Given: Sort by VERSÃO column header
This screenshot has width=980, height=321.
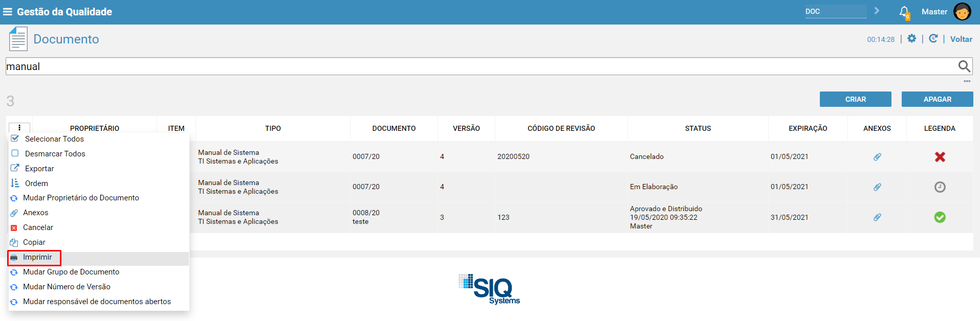Looking at the screenshot, I should click(466, 128).
